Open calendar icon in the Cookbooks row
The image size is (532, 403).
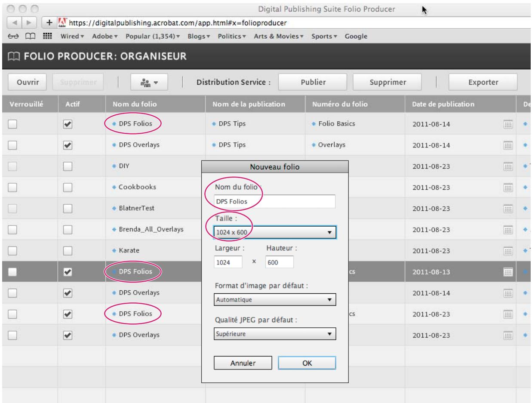[x=507, y=188]
